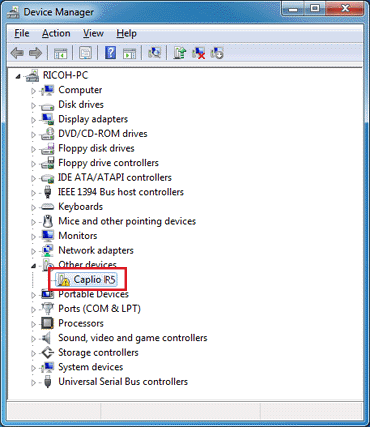Screen dimensions: 370x427
Task: Select the Disk drives label
Action: pyautogui.click(x=81, y=105)
